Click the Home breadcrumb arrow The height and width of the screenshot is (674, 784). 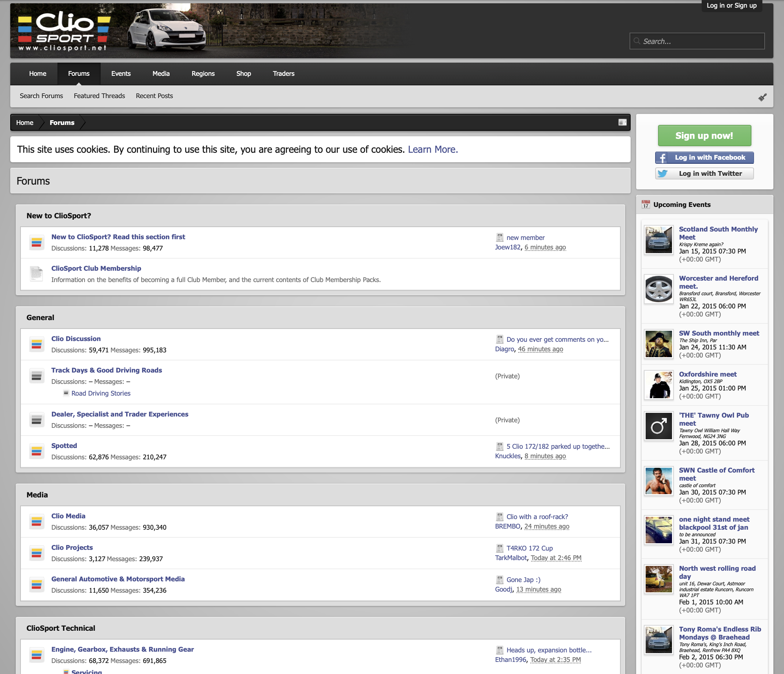point(25,123)
